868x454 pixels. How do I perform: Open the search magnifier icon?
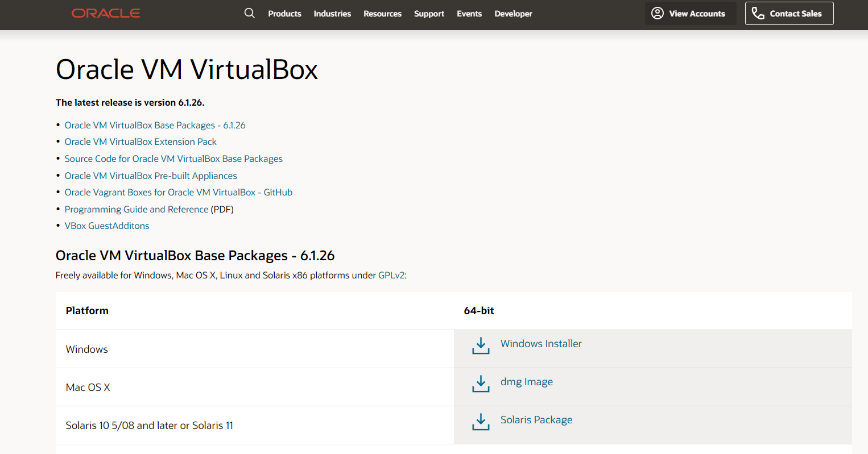pos(249,13)
